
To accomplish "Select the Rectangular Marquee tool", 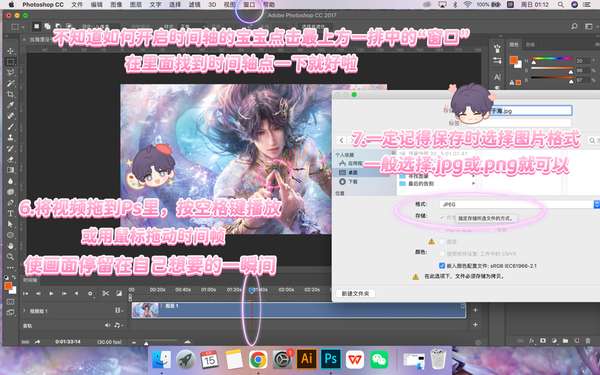I will 11,62.
